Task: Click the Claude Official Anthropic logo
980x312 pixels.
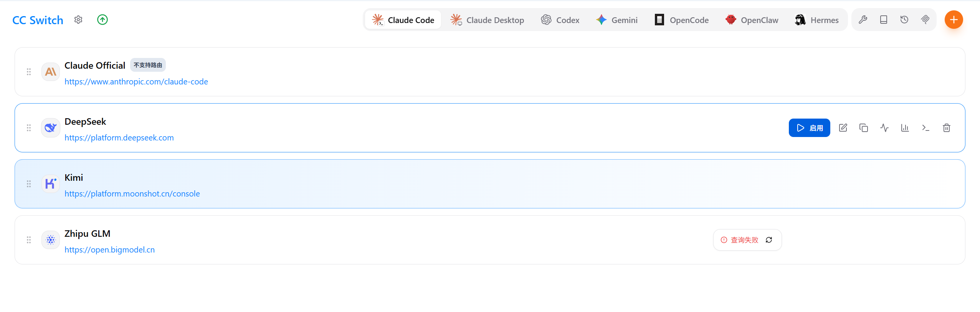Action: 51,72
